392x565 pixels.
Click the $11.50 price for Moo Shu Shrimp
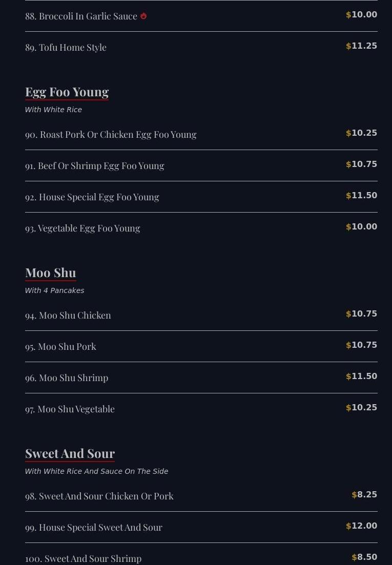[x=362, y=376]
